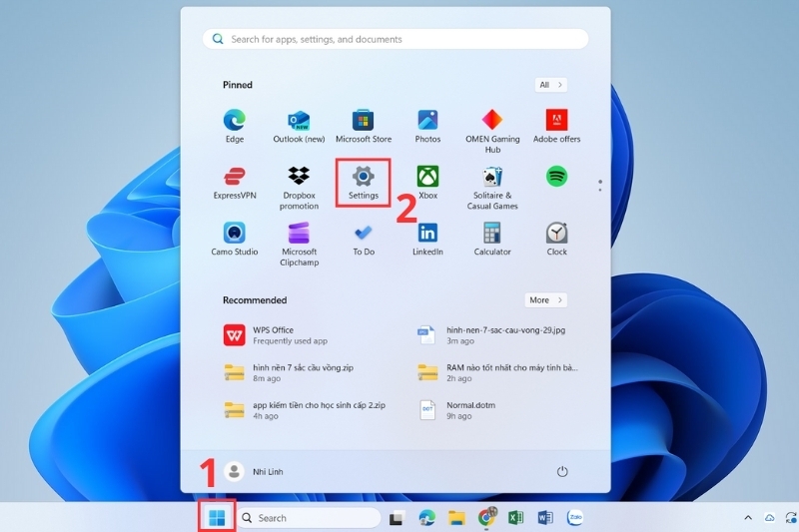Open the Photos app

coord(427,126)
